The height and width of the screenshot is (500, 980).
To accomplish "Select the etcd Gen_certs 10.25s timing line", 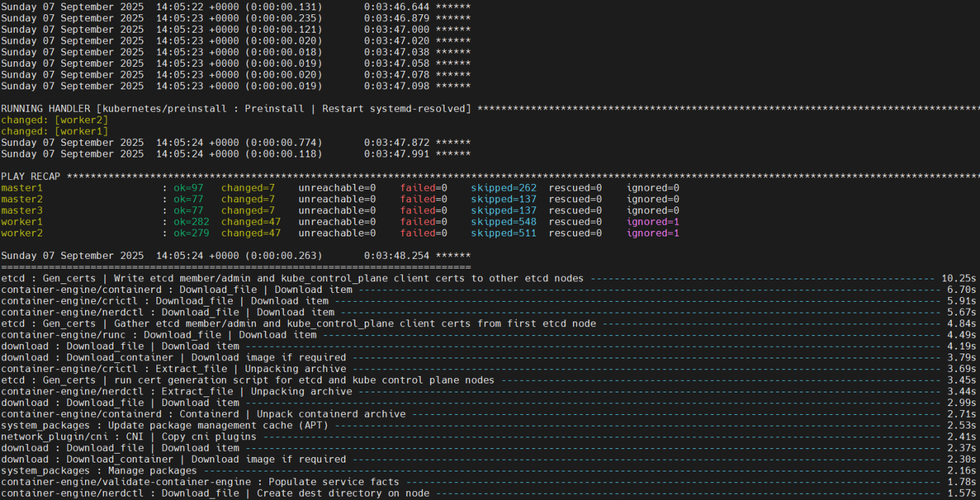I will coord(204,278).
